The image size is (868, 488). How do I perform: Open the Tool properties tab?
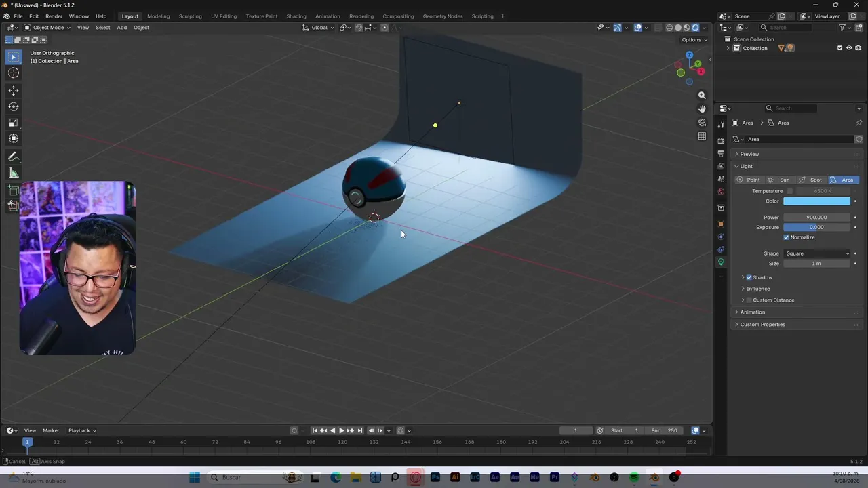[x=721, y=124]
